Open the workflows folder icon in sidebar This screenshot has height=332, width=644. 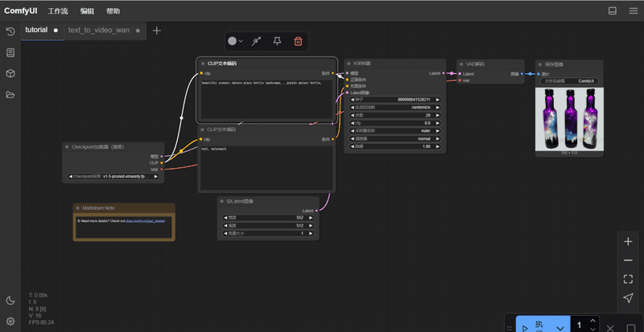[10, 95]
